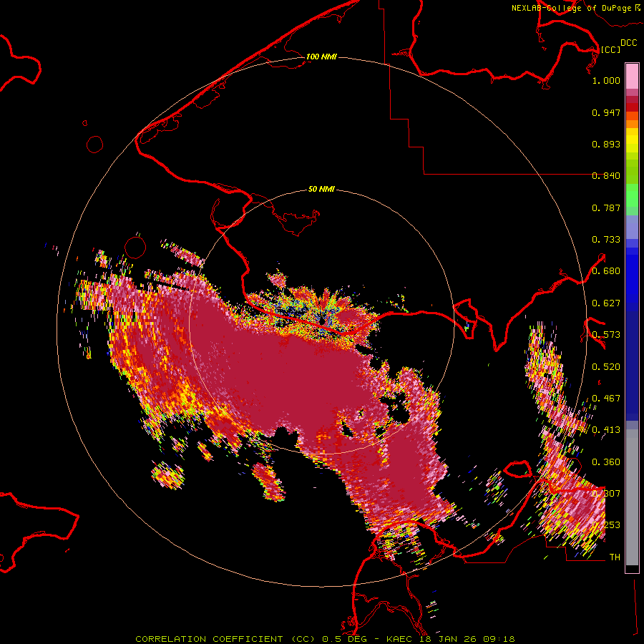Click the 0.733 scale label
This screenshot has height=644, width=644.
pos(606,240)
